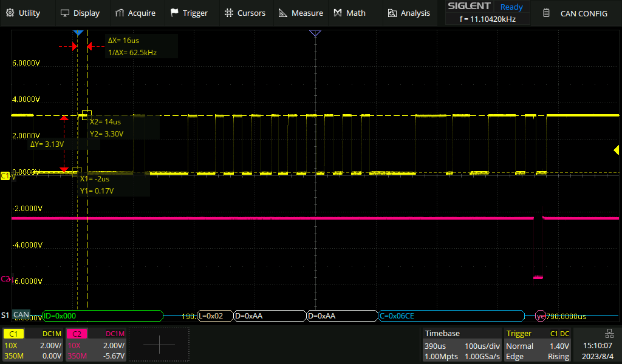
Task: Click the pink acknowledge decode marker
Action: 540,315
